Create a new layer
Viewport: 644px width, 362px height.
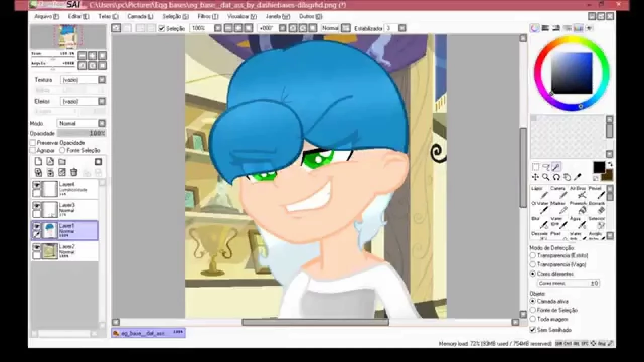point(38,161)
